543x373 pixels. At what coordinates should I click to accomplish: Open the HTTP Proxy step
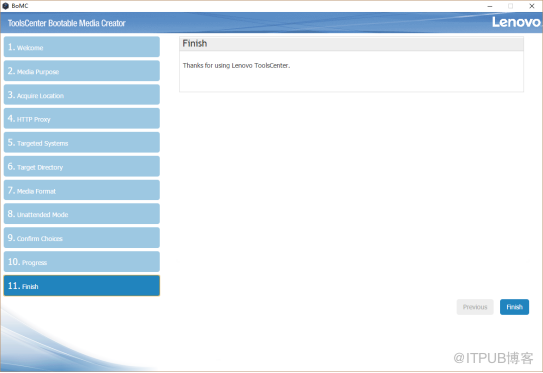[x=82, y=118]
